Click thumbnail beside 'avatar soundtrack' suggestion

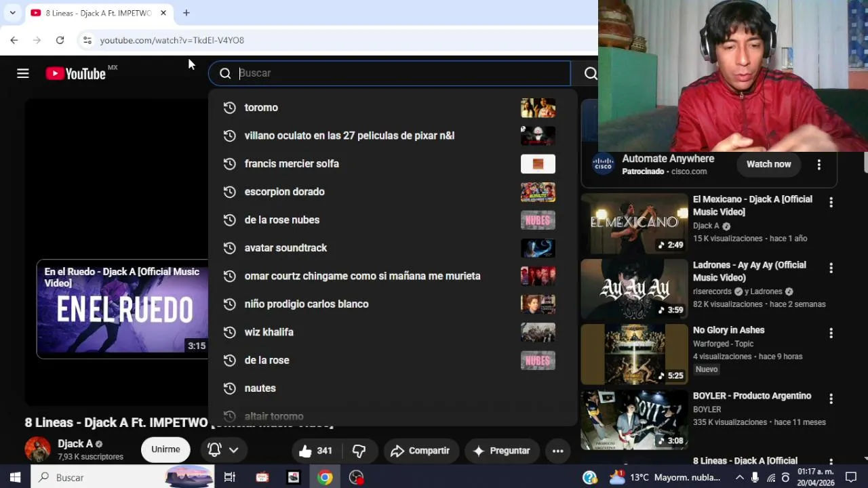pyautogui.click(x=538, y=248)
